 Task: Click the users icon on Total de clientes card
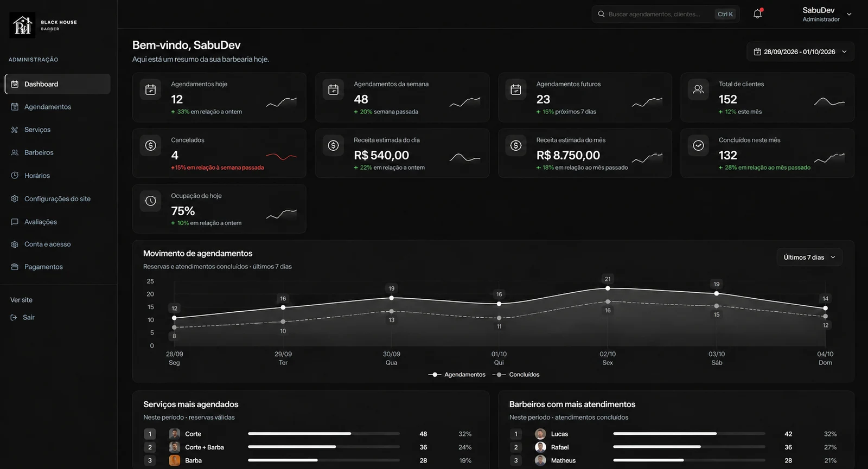click(698, 89)
